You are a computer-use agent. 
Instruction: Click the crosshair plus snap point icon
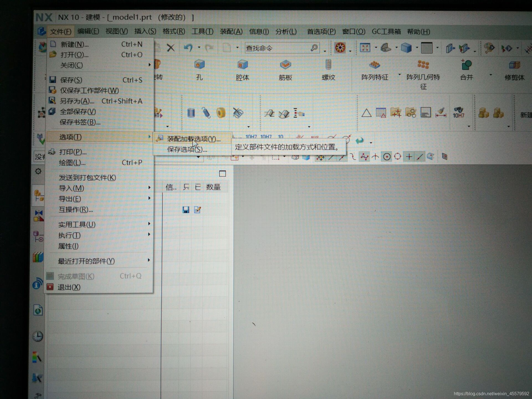coord(409,157)
